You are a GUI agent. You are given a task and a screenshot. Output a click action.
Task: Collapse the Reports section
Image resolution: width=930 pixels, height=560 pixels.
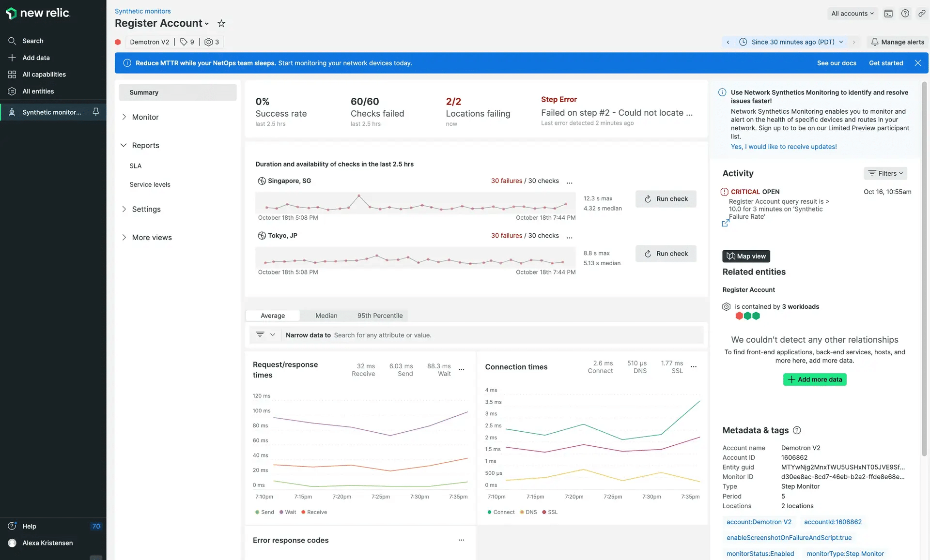tap(145, 145)
